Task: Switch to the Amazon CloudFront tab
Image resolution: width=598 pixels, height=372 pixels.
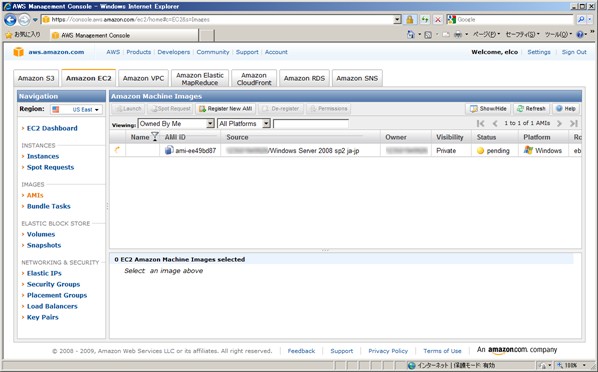Action: (x=254, y=79)
